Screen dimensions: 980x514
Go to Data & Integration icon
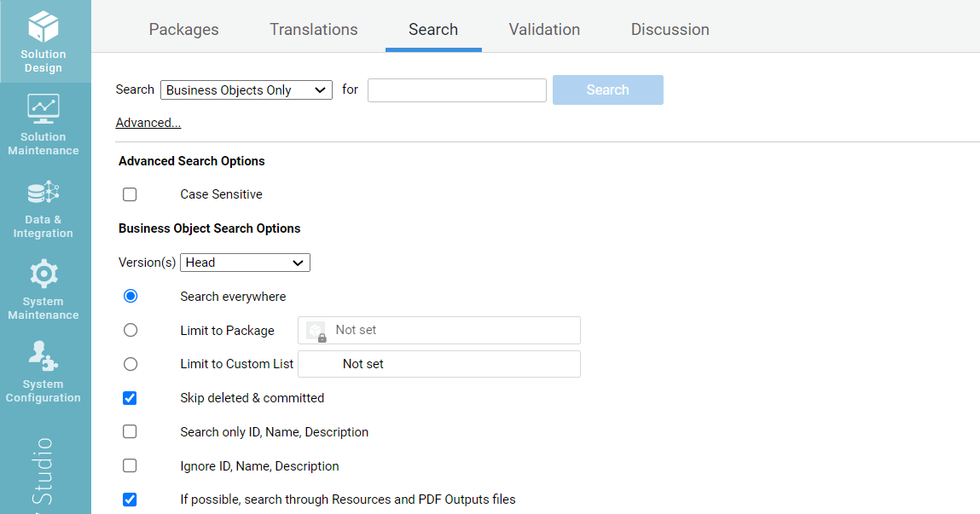[43, 193]
